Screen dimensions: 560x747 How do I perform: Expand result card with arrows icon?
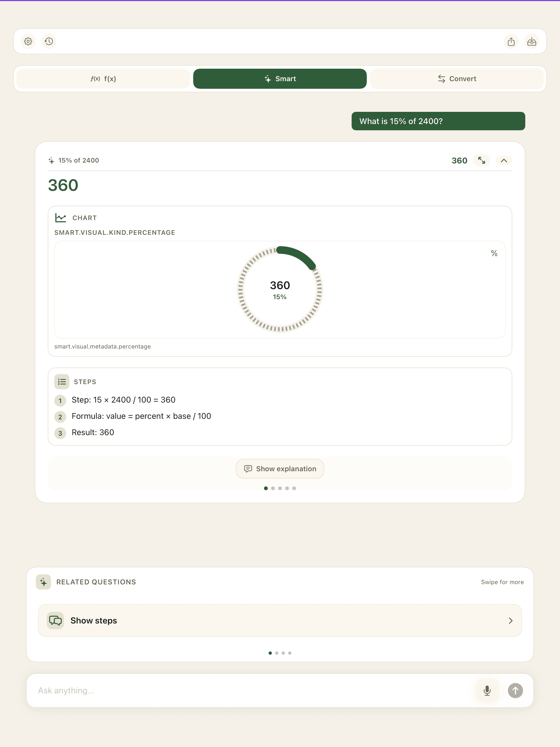[x=482, y=160]
